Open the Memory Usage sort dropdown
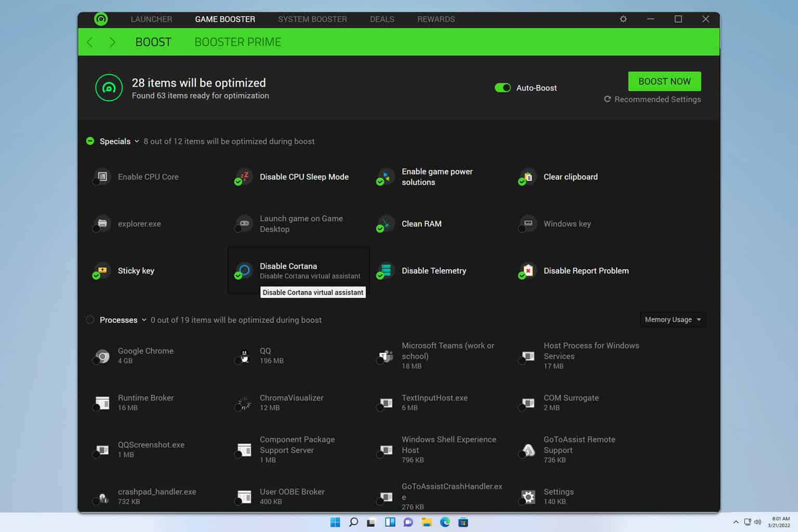 pyautogui.click(x=673, y=320)
